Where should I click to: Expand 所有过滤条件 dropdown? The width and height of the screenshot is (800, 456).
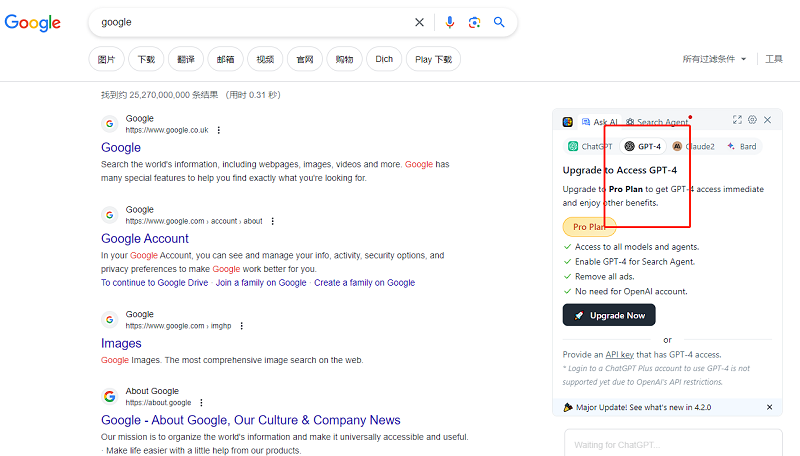714,59
